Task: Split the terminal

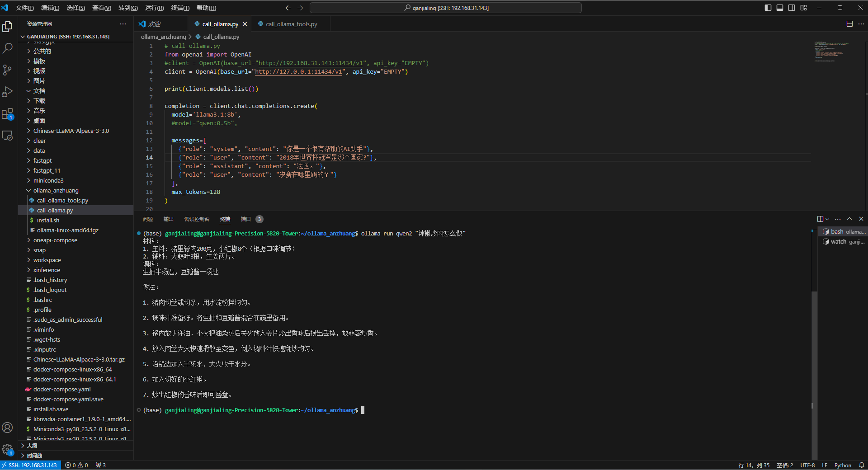Action: 820,219
